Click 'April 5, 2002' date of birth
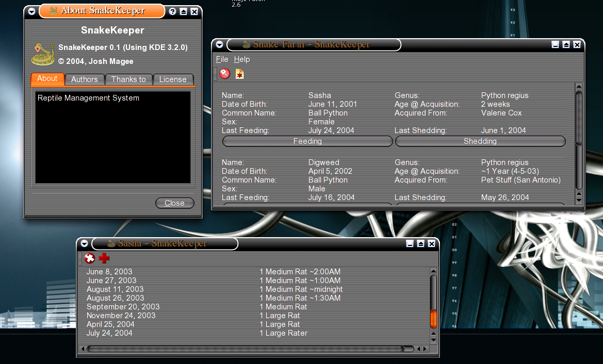This screenshot has width=603, height=364. [x=330, y=171]
